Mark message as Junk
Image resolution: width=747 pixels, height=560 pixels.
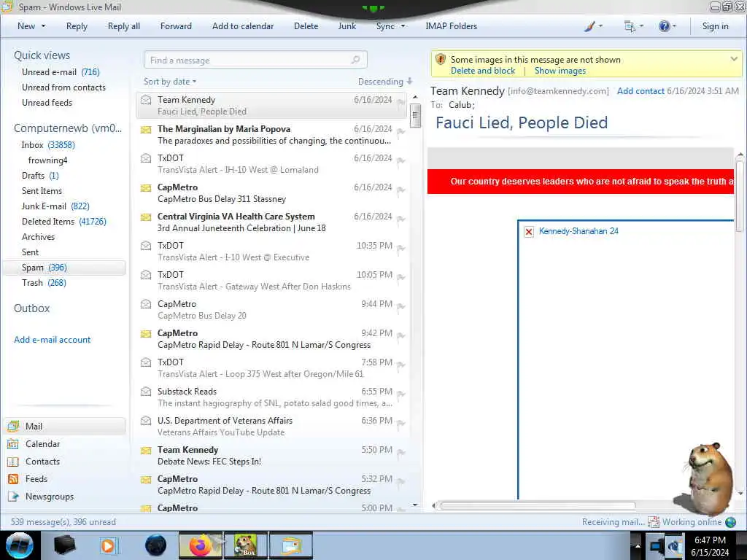tap(347, 26)
